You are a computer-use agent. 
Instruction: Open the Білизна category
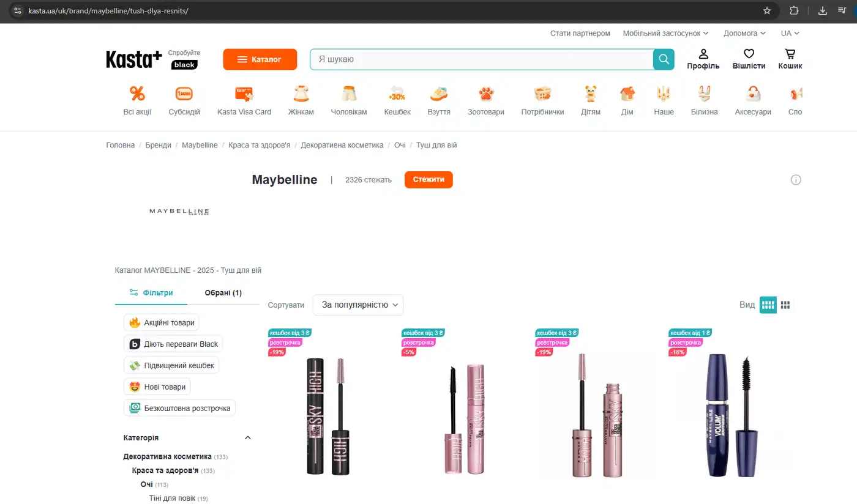coord(705,101)
